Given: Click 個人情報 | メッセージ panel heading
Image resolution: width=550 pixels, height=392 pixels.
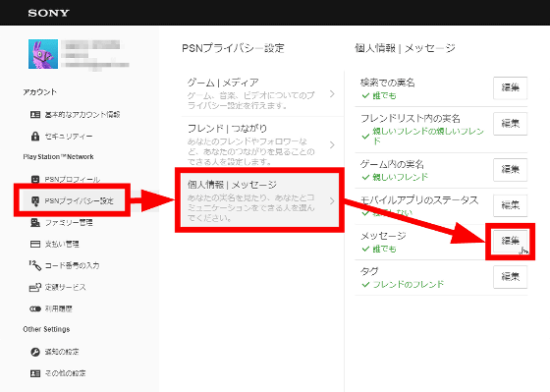Looking at the screenshot, I should [405, 48].
